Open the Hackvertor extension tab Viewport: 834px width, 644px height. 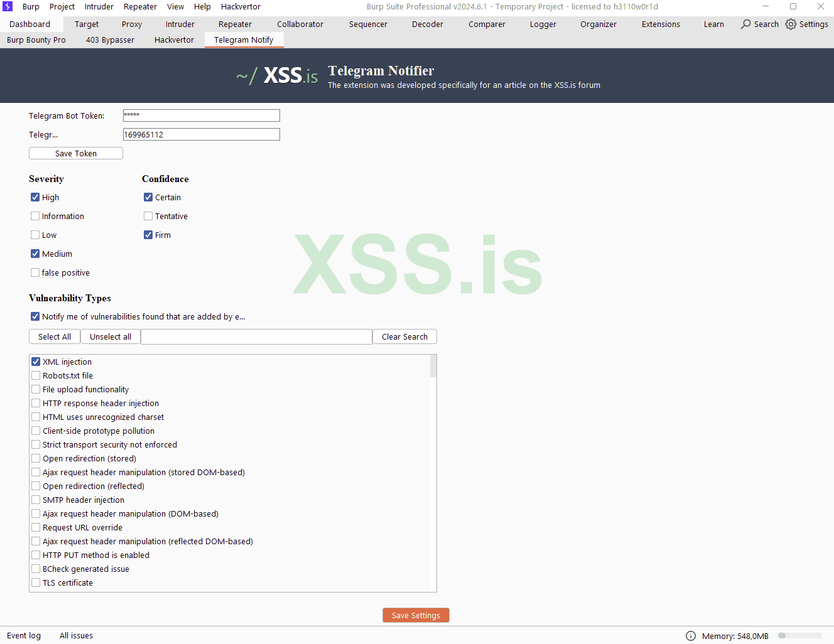point(174,40)
